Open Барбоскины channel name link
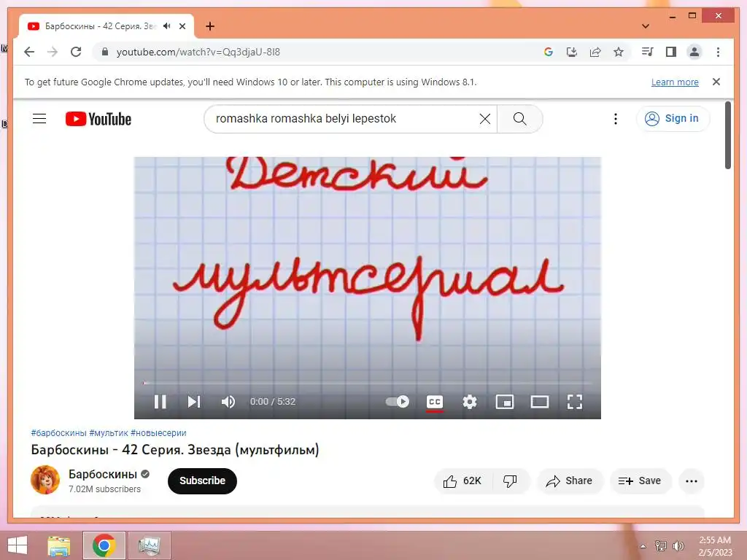Image resolution: width=747 pixels, height=560 pixels. [103, 474]
